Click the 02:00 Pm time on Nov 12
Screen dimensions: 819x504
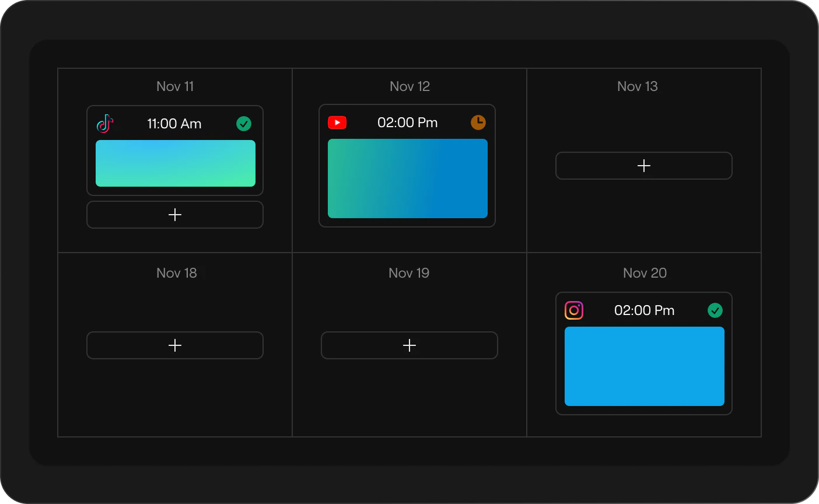click(x=408, y=123)
